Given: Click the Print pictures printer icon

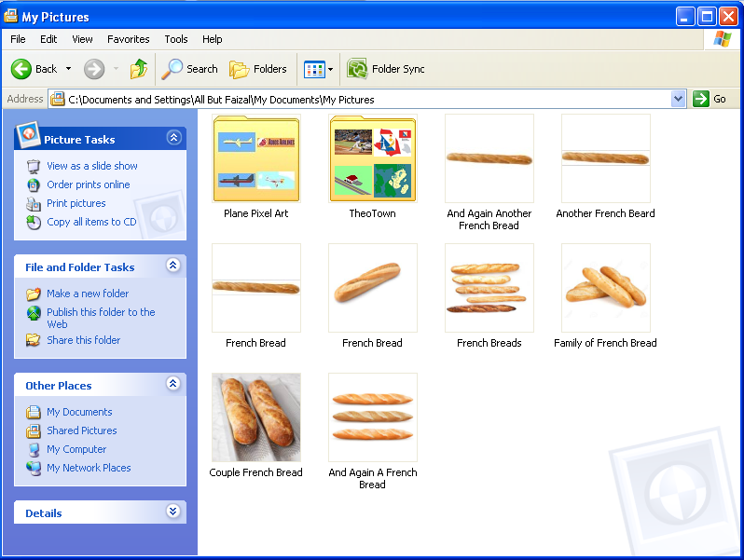Looking at the screenshot, I should click(34, 203).
